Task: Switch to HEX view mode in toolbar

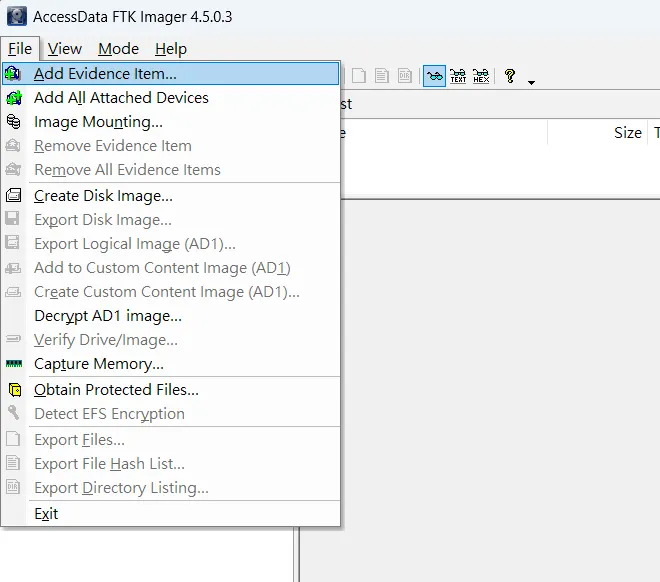Action: click(481, 76)
